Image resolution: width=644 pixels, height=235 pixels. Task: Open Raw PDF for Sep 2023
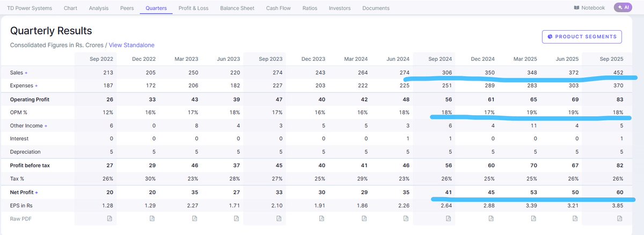(279, 219)
